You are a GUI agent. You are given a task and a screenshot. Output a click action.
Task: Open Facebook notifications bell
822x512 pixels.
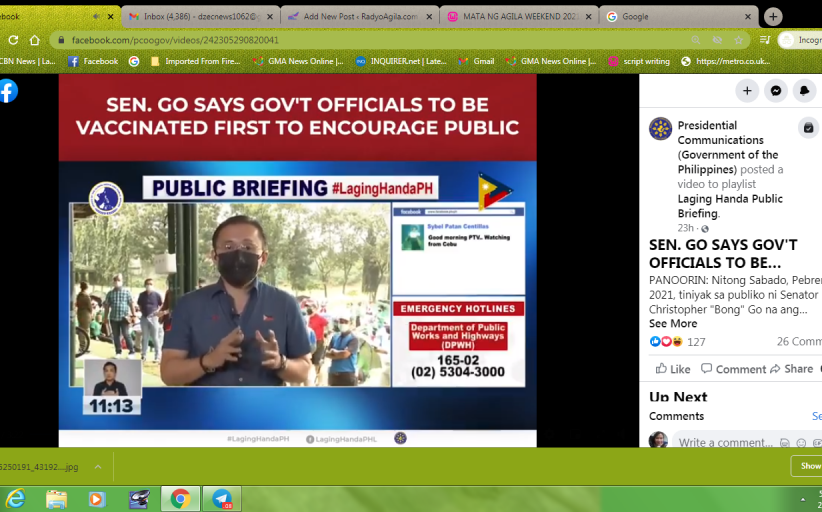point(805,91)
